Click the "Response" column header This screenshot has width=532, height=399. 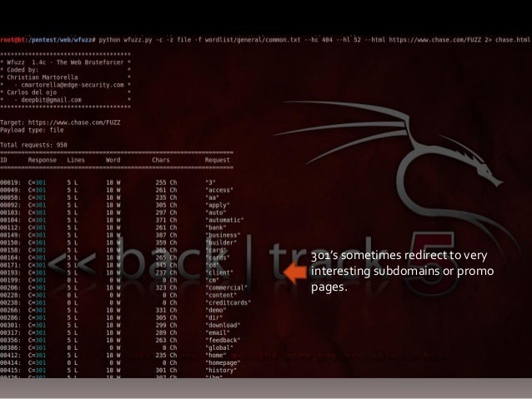coord(43,160)
